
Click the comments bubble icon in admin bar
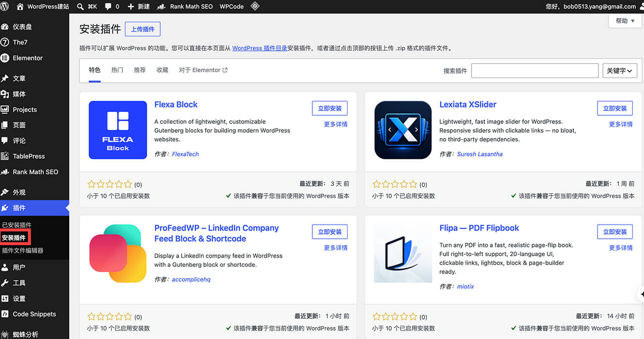pos(108,7)
